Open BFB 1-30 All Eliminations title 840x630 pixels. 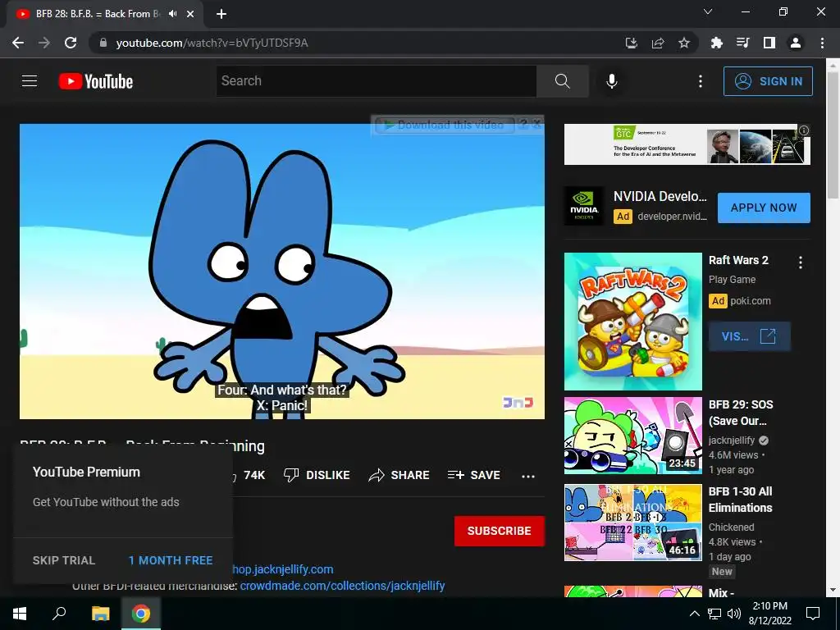[741, 500]
